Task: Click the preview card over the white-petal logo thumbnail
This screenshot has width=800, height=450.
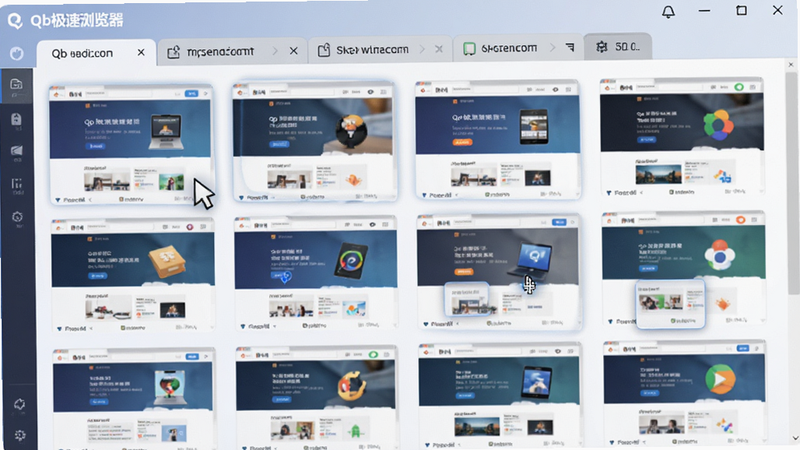Action: pyautogui.click(x=670, y=304)
